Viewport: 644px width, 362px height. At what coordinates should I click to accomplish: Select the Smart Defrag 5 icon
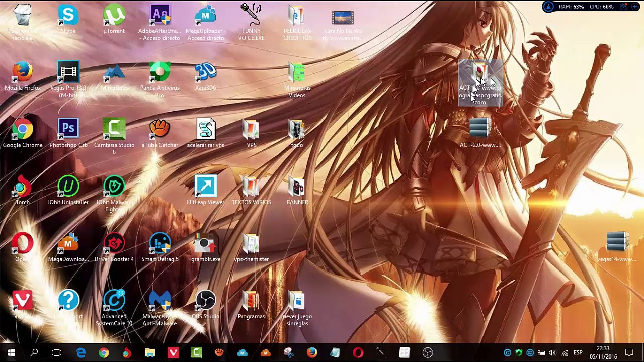159,248
